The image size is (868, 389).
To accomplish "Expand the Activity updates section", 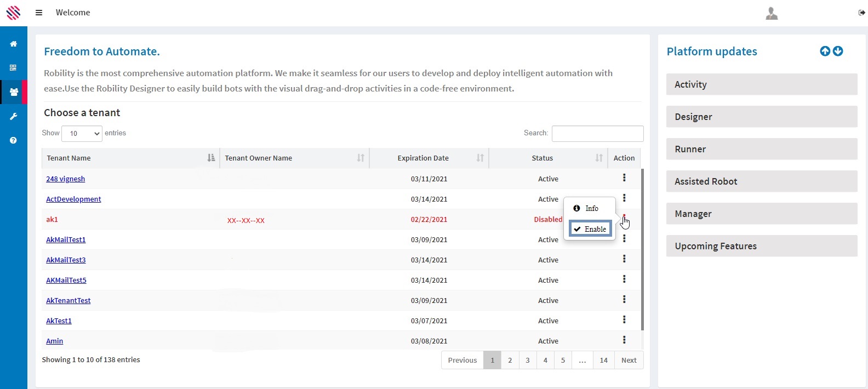I will 761,84.
